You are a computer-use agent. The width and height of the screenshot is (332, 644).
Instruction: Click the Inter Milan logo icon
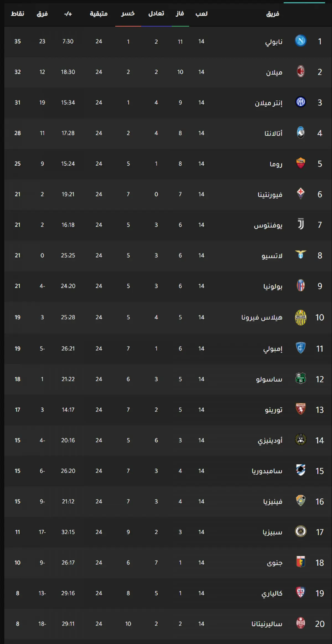[x=300, y=102]
